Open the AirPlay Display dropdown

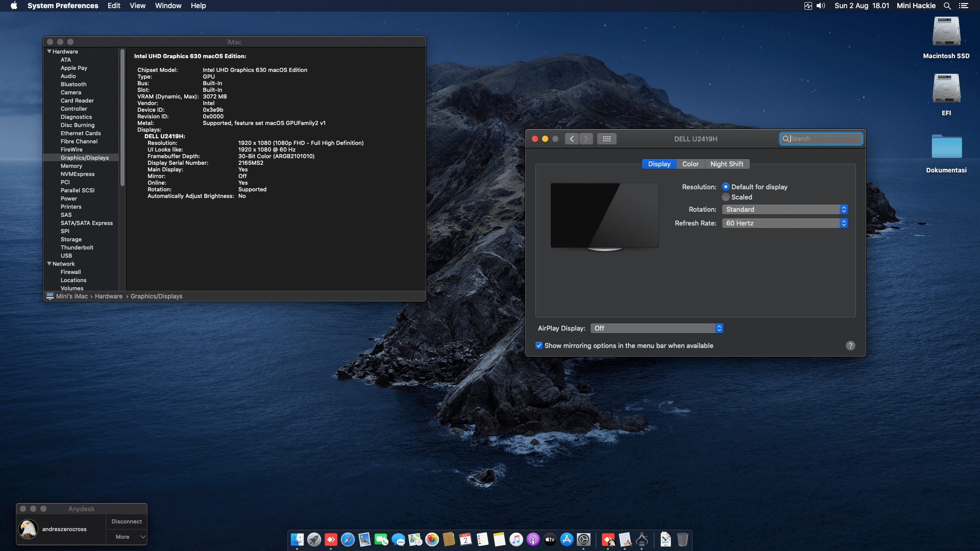click(x=656, y=329)
